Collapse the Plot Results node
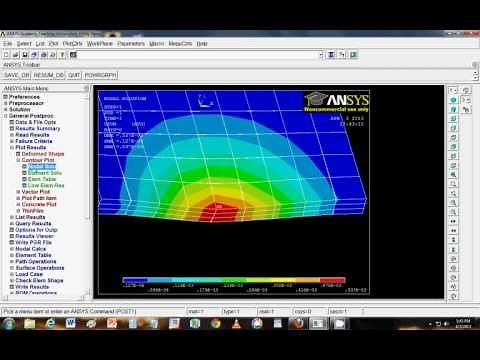 click(12, 148)
